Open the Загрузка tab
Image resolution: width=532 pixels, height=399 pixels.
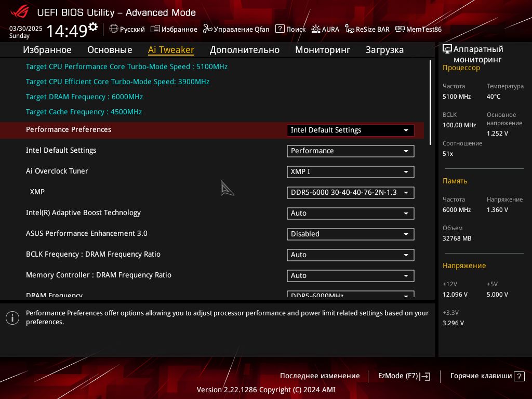tap(384, 50)
